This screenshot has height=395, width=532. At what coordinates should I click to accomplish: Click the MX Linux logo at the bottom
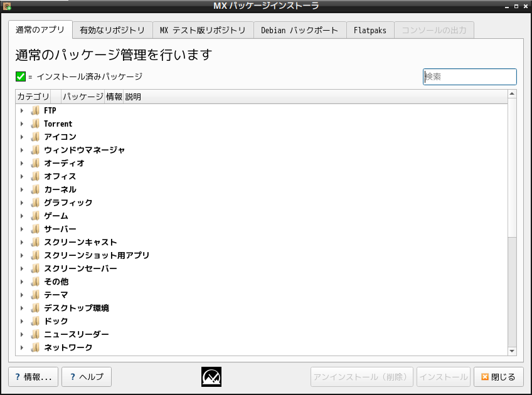coord(211,376)
